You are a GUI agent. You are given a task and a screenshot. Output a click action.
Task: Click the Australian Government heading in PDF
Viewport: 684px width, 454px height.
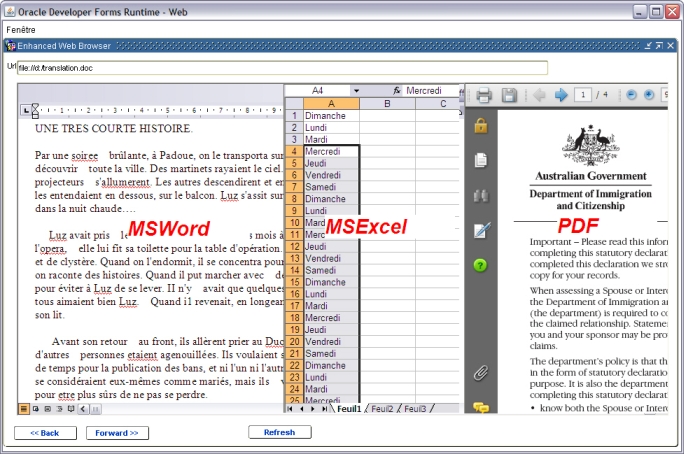coord(591,176)
